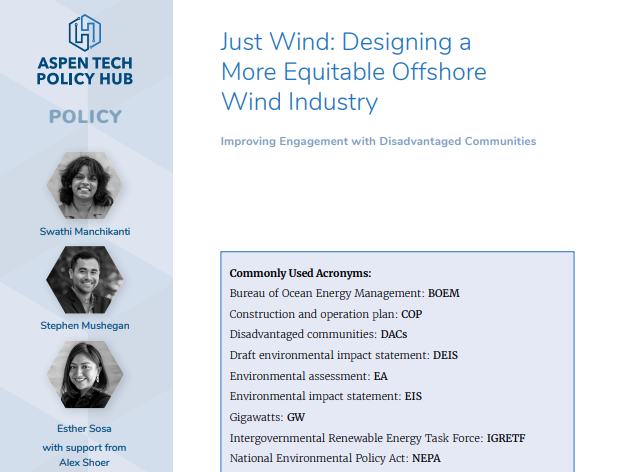Click the Gigawatts: GW line
The height and width of the screenshot is (472, 630).
coord(267,417)
